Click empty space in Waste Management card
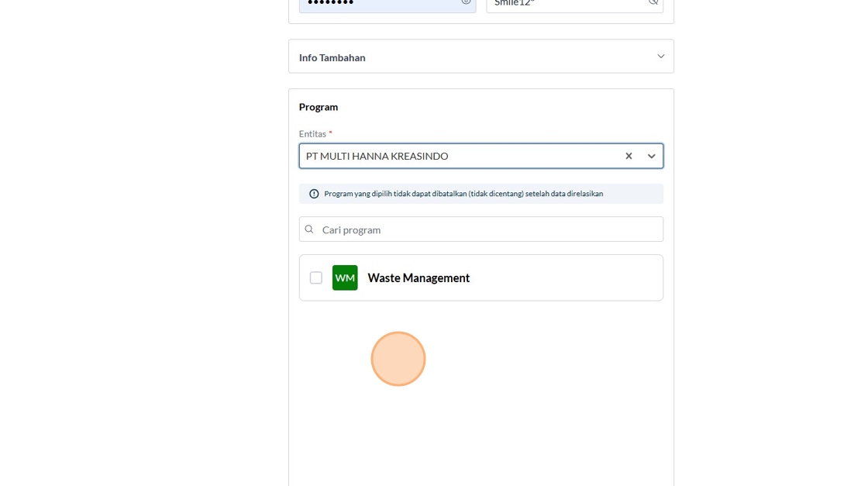This screenshot has height=486, width=868. click(566, 277)
